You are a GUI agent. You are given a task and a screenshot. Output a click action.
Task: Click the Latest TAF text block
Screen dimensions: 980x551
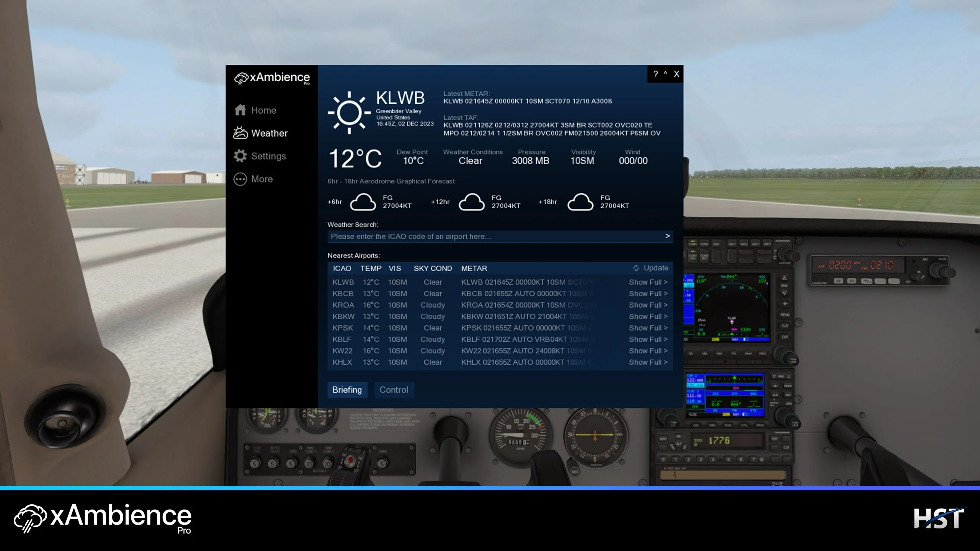point(552,129)
